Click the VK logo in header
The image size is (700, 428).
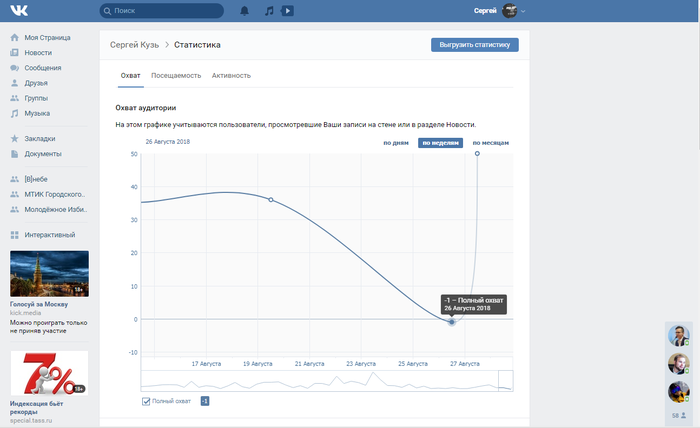coord(19,11)
